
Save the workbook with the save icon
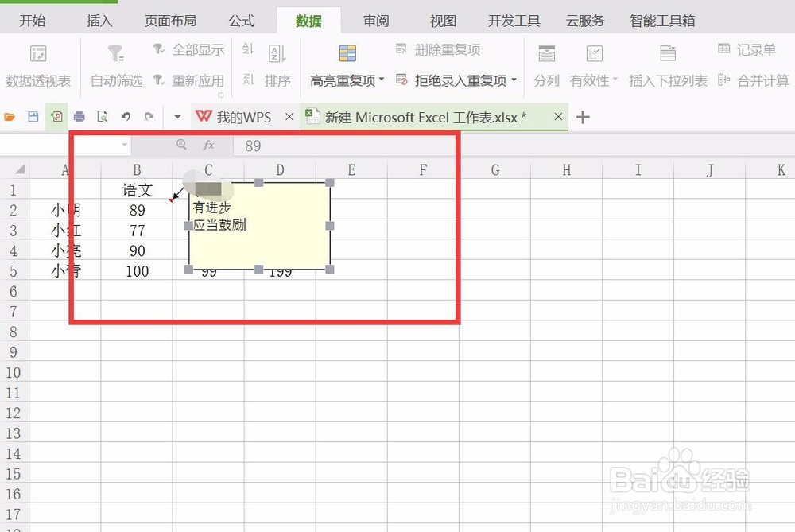click(x=32, y=116)
